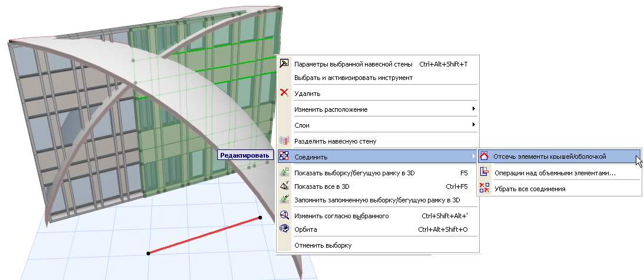Screen dimensions: 644x280
Task: Click the remove all connections icon
Action: pyautogui.click(x=484, y=188)
